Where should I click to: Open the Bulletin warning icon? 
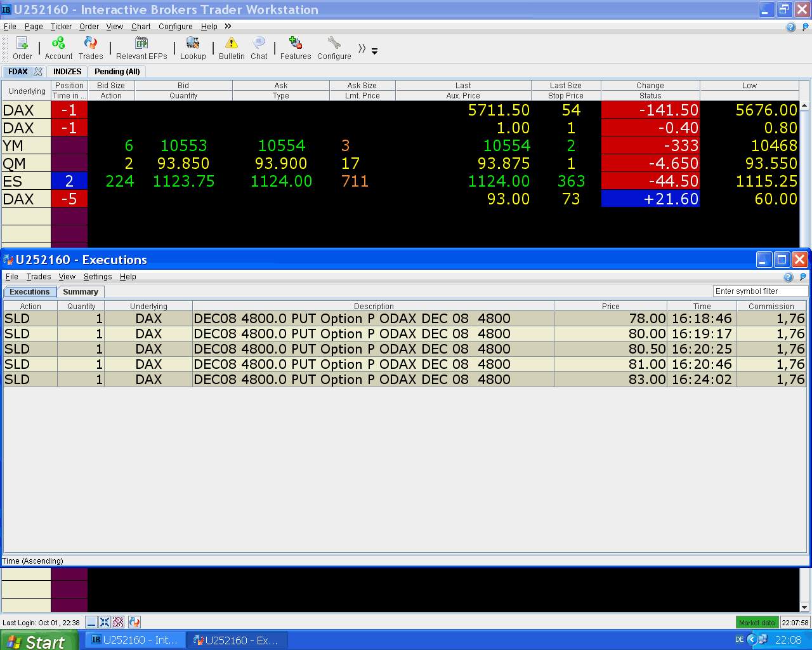tap(232, 48)
